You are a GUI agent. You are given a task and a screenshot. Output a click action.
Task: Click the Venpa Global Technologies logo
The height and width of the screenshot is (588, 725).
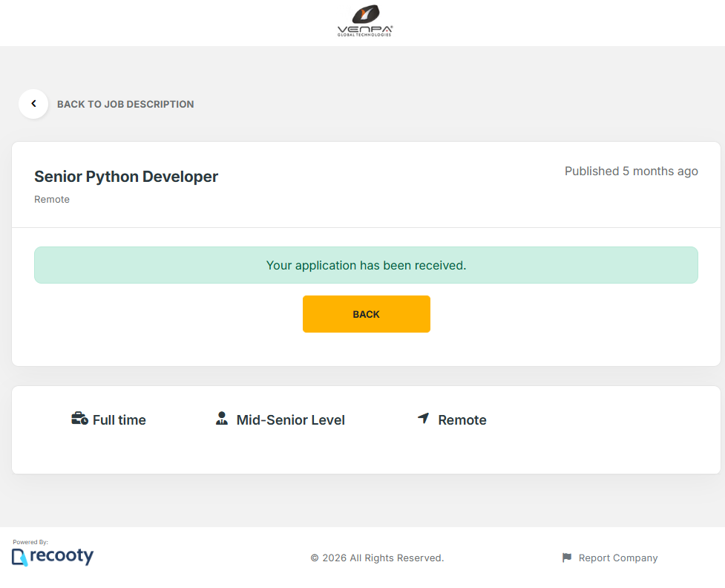(x=364, y=21)
